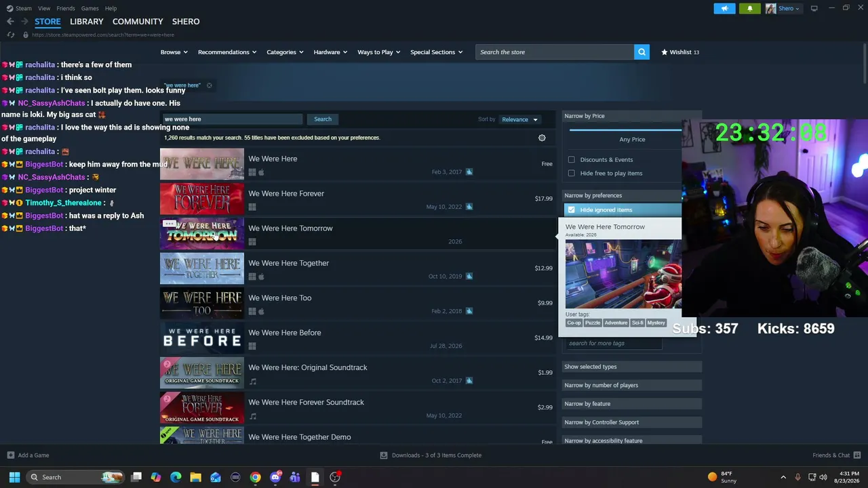Open Task View on taskbar
This screenshot has width=868, height=488.
[136, 477]
